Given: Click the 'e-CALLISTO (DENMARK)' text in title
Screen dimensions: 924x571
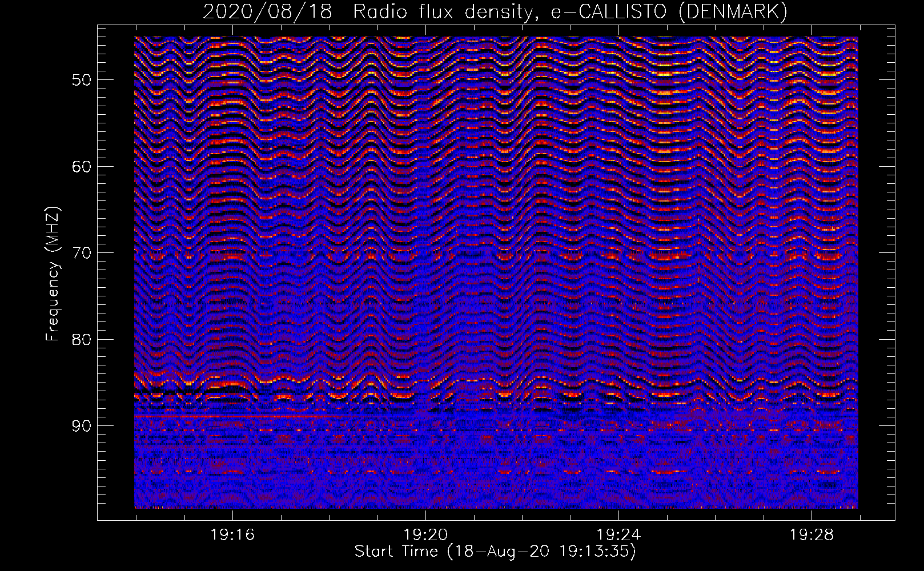Looking at the screenshot, I should coord(669,11).
